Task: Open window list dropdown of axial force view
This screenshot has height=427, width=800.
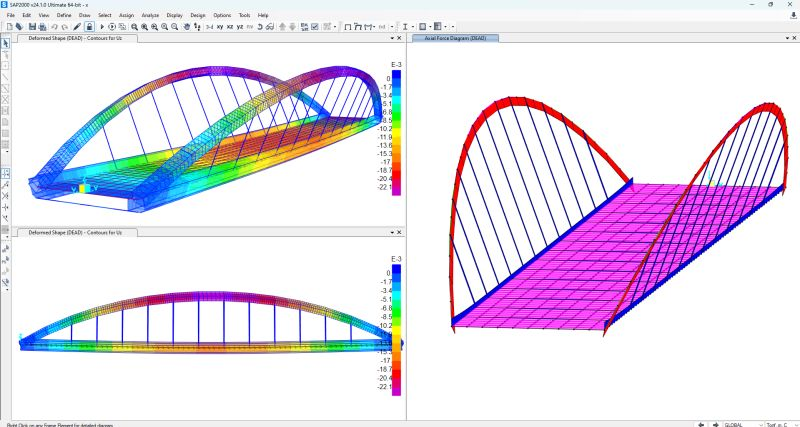Action: 788,38
